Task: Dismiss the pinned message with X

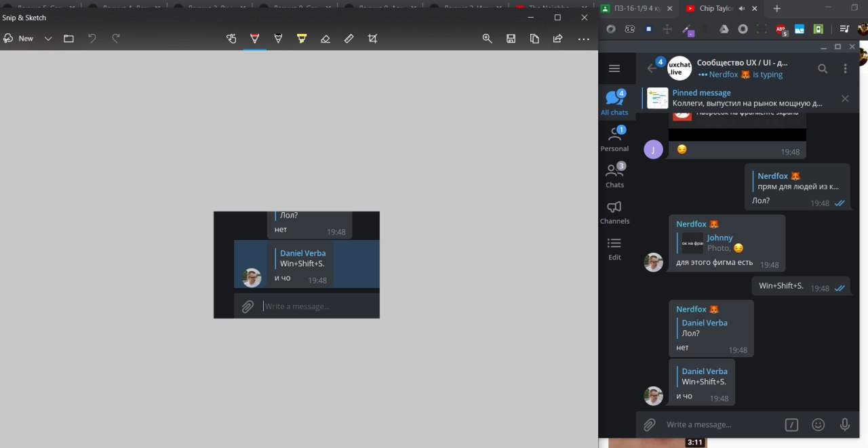Action: (845, 98)
